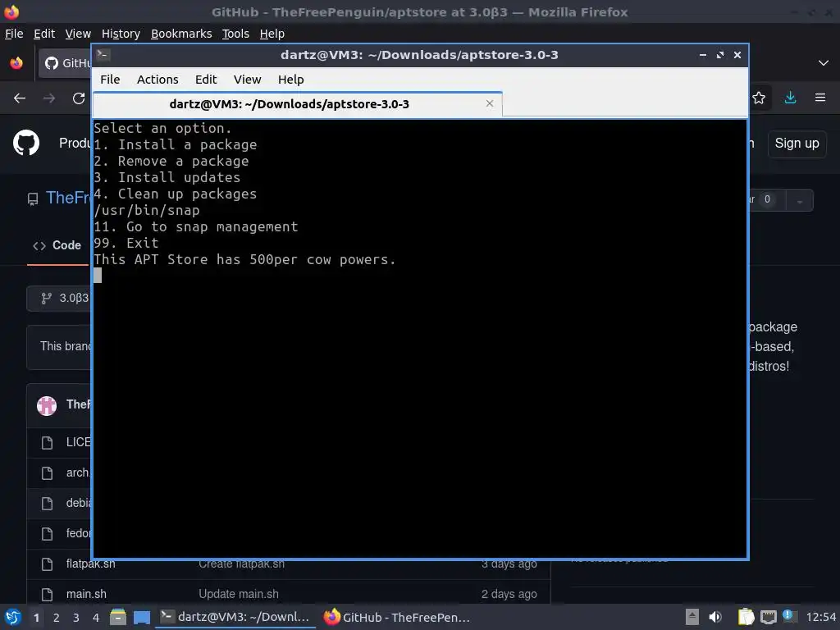This screenshot has height=630, width=840.
Task: Switch to workspace 2
Action: tap(57, 618)
